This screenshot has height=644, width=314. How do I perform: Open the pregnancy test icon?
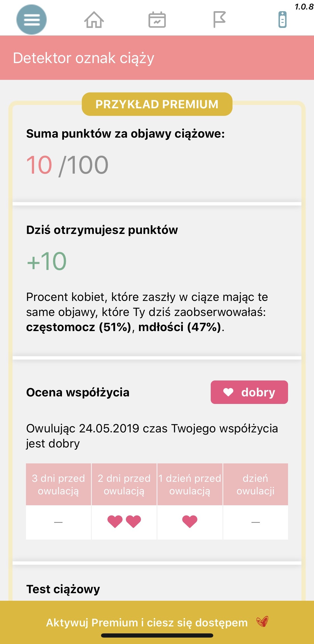(282, 20)
